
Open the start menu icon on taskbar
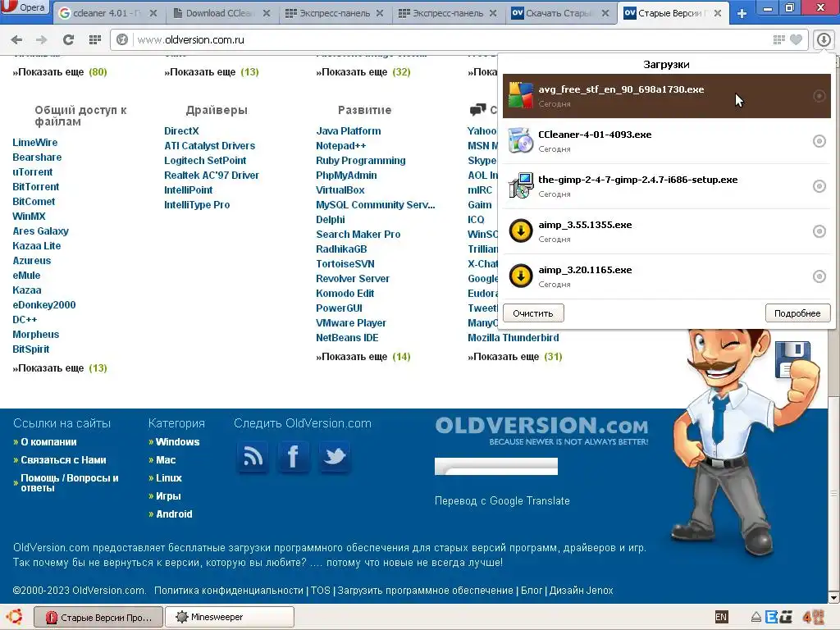(14, 617)
